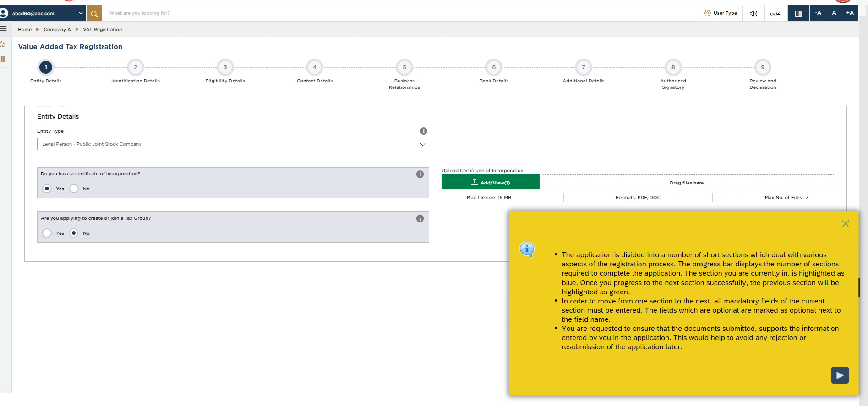Go to Home breadcrumb link

25,30
